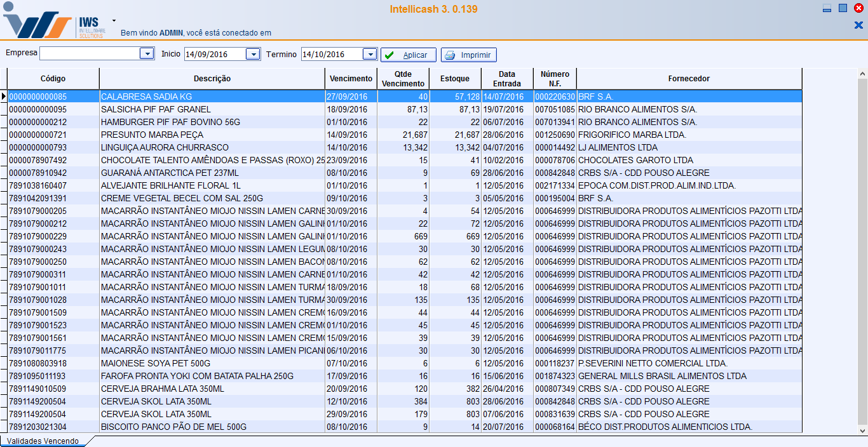The height and width of the screenshot is (447, 868).
Task: Click the supplier cell FRIGORIFICO MARBA LTDA.
Action: (689, 135)
